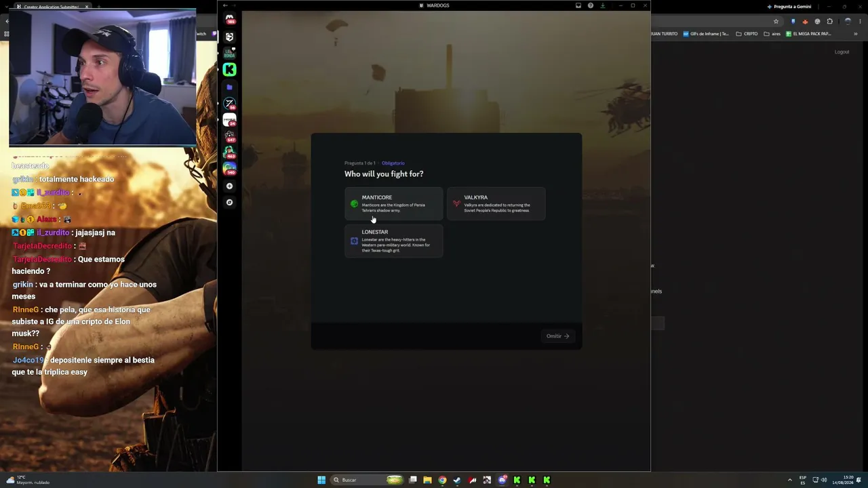Open the taskbar weather widget

pyautogui.click(x=27, y=480)
